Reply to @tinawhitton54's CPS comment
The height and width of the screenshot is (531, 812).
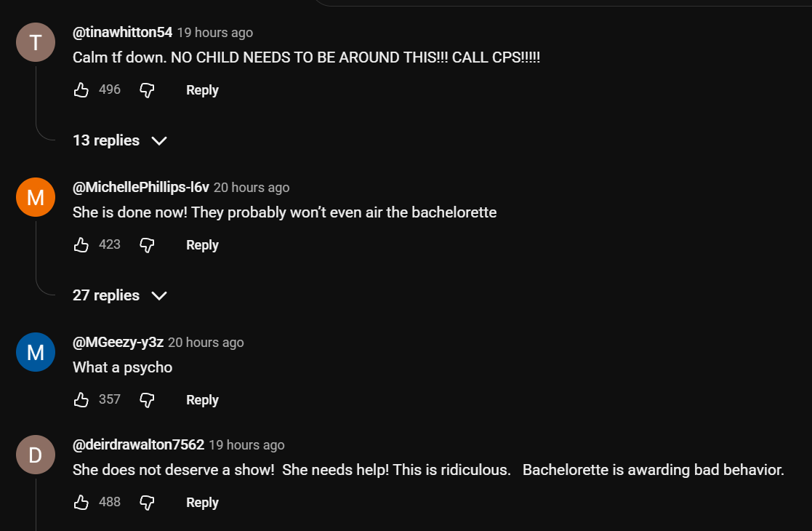pyautogui.click(x=202, y=90)
